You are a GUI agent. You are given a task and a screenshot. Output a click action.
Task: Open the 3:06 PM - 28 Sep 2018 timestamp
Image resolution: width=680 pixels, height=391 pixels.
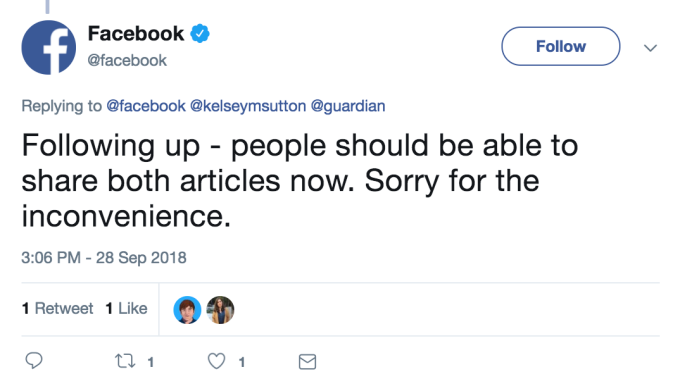tap(104, 257)
